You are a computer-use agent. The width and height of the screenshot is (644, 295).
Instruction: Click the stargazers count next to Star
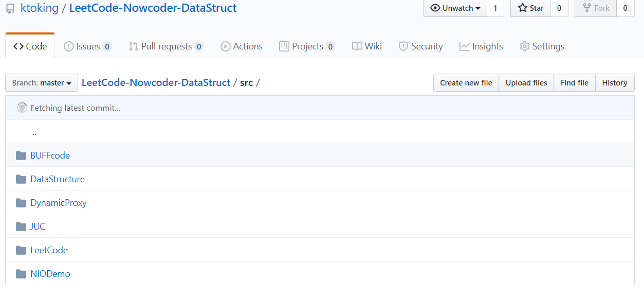click(559, 8)
